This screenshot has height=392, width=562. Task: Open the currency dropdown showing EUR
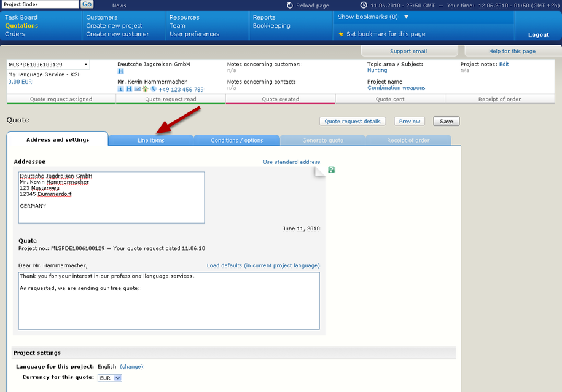pyautogui.click(x=109, y=378)
